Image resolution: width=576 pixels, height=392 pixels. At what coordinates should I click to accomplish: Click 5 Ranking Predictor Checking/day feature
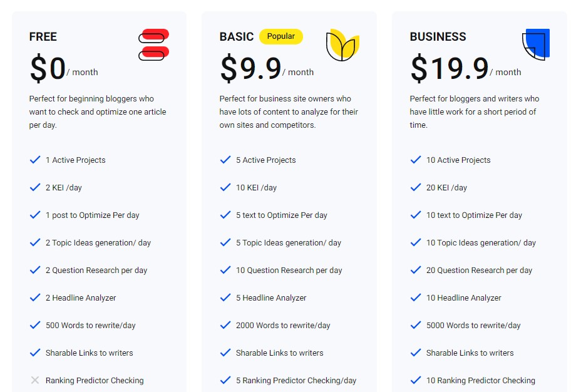296,381
